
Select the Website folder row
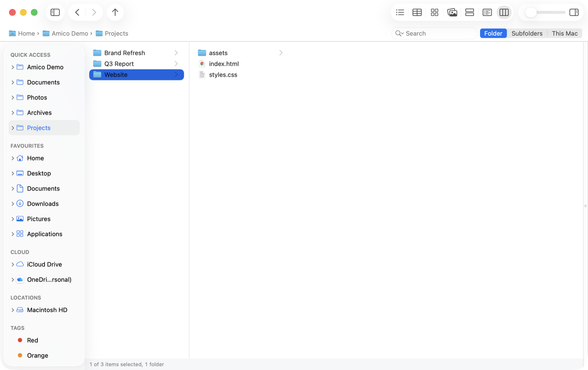click(x=136, y=75)
